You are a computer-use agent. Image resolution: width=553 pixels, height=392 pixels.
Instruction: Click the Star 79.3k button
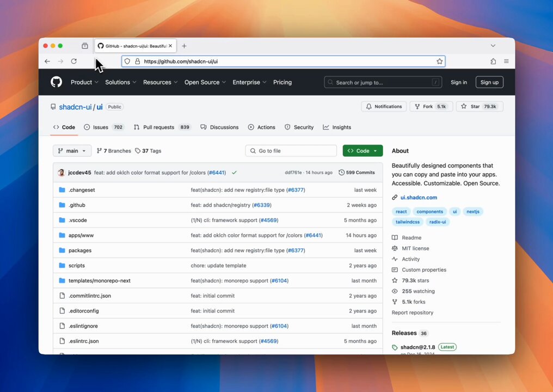(x=480, y=107)
